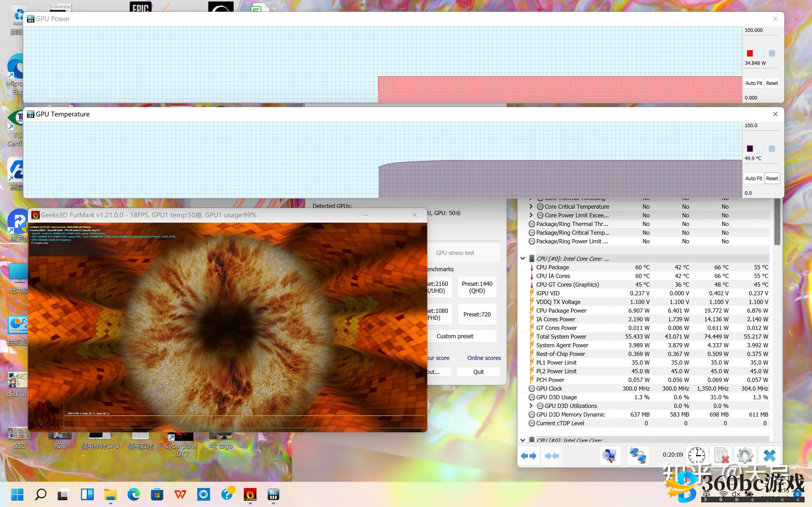812x507 pixels.
Task: Collapse the CPU [#0] Intel Core section
Action: pos(523,259)
